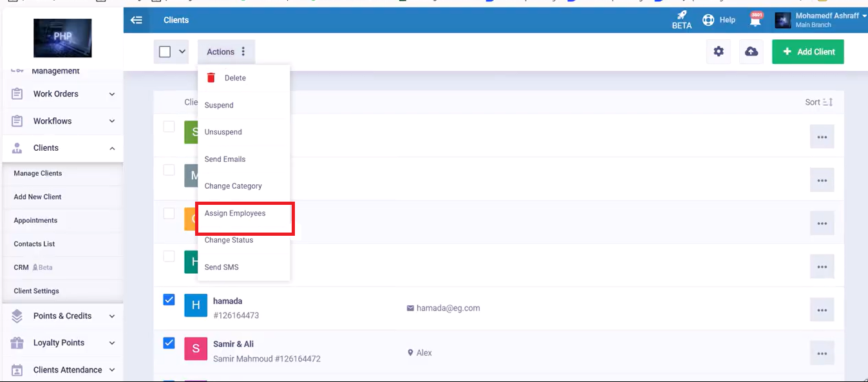The width and height of the screenshot is (868, 382).
Task: Uncheck the hamada client checkbox
Action: point(169,300)
